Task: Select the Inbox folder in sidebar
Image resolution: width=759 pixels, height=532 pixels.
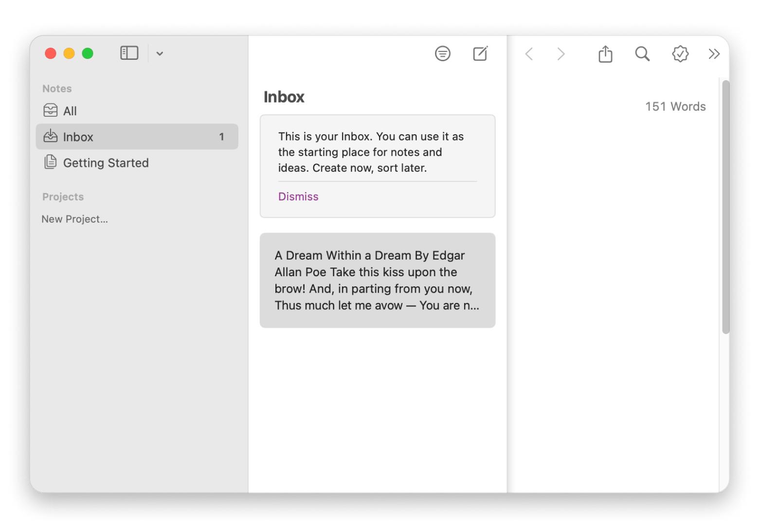Action: click(137, 137)
